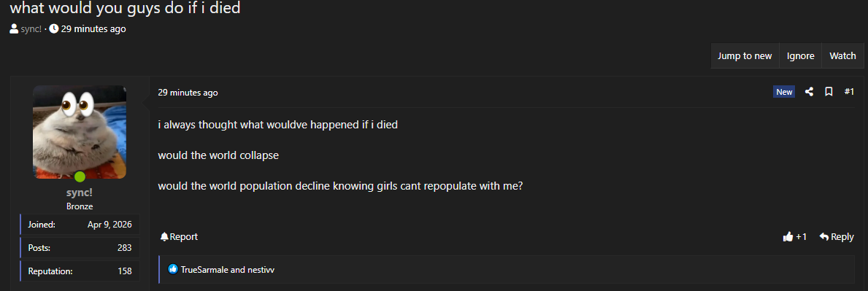Open sync! profile from username under avatar

[x=80, y=193]
